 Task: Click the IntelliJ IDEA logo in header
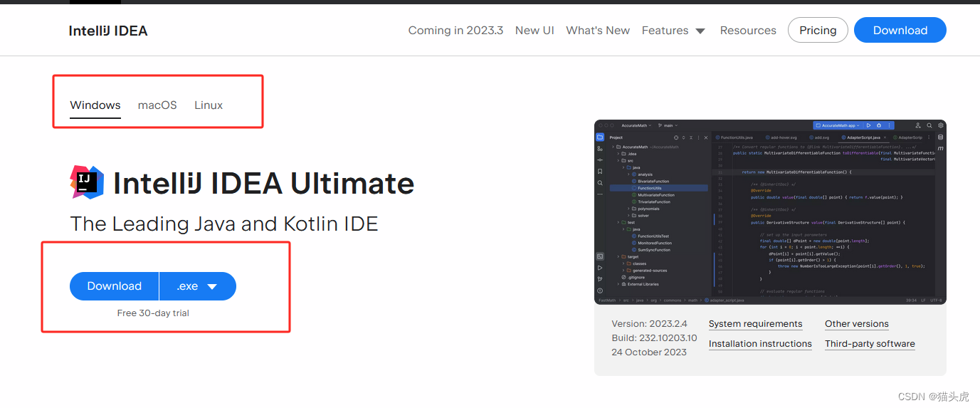(x=108, y=31)
